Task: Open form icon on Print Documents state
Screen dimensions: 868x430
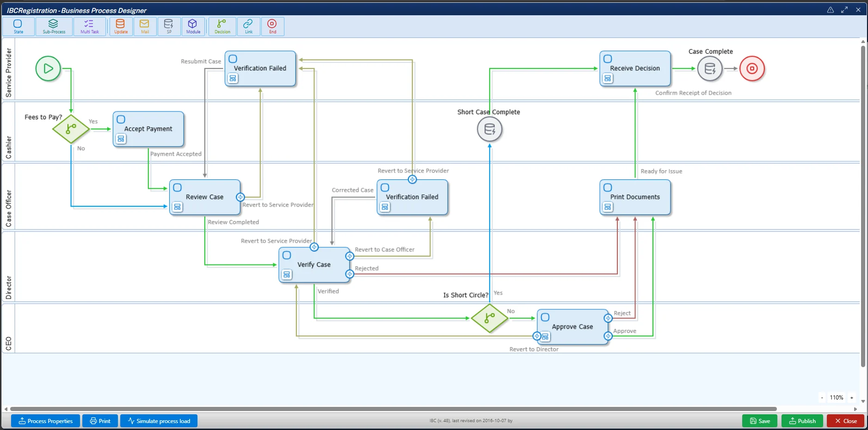Action: pyautogui.click(x=608, y=207)
